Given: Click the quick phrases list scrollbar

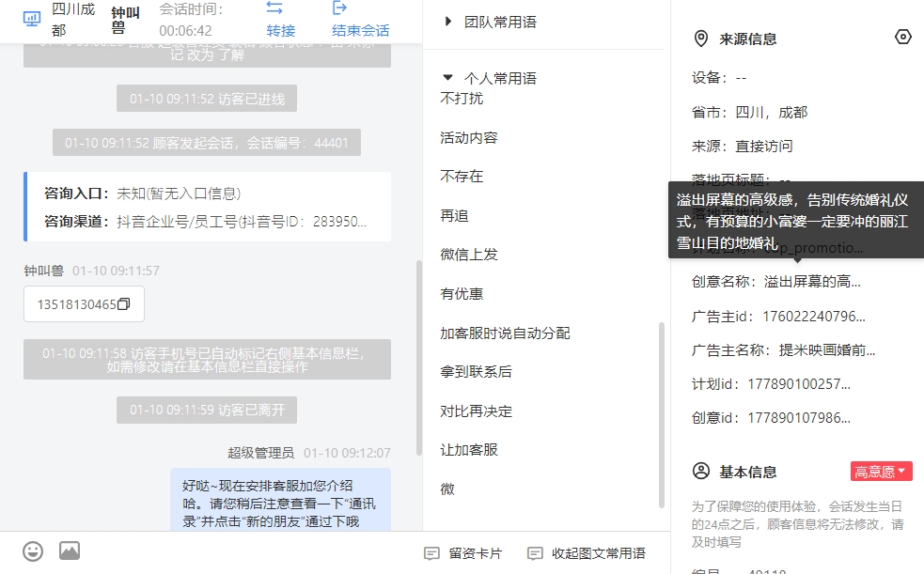Looking at the screenshot, I should click(661, 415).
